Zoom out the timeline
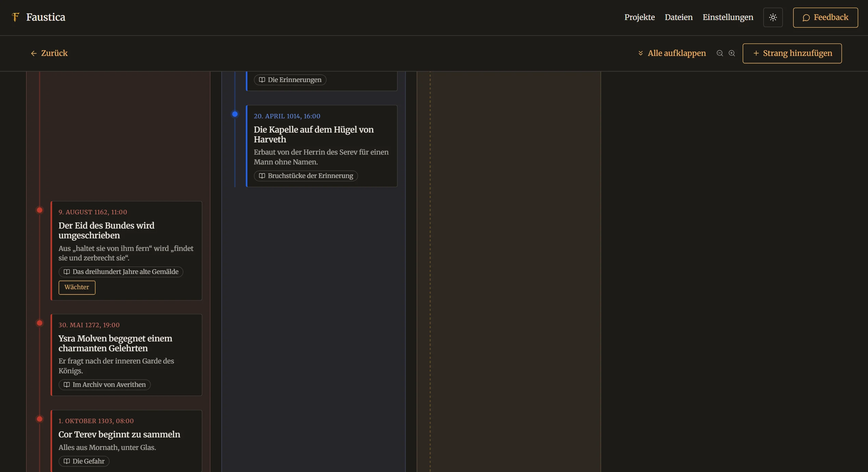 tap(719, 53)
